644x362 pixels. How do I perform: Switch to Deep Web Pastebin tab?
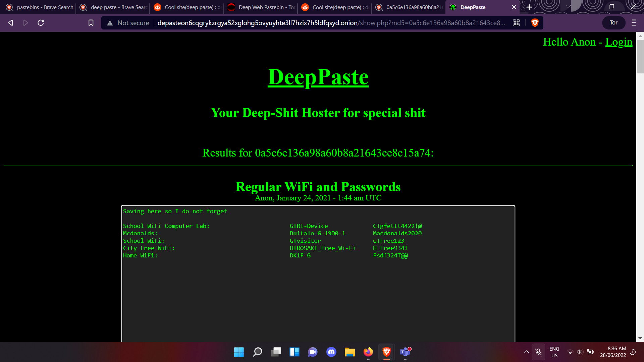pos(261,7)
